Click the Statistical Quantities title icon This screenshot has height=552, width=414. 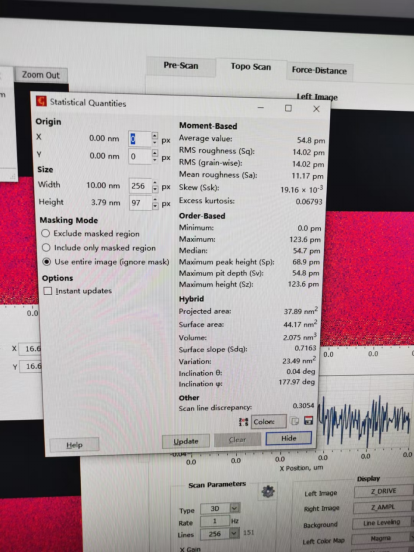41,101
